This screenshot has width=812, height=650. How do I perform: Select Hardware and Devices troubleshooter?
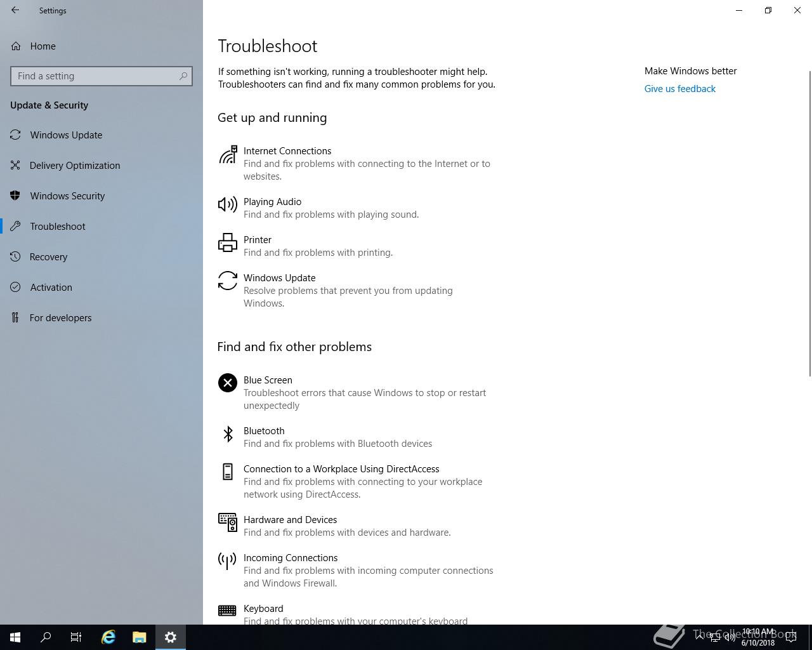tap(357, 526)
